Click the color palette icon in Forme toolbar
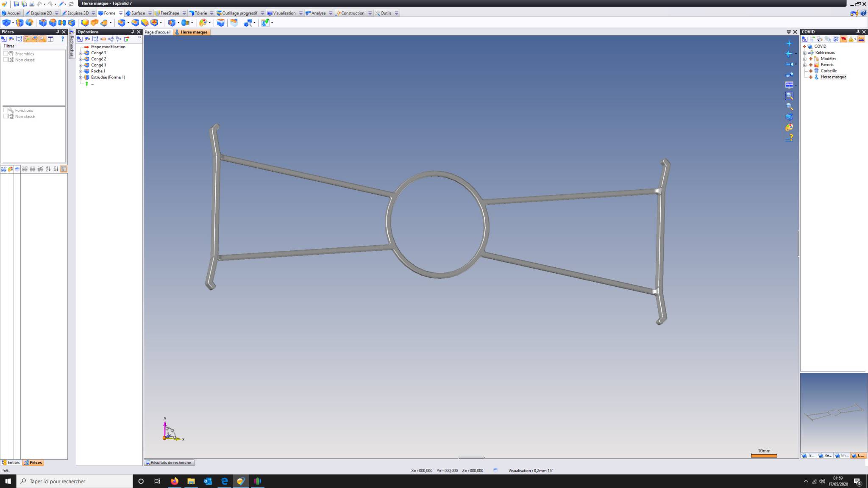The width and height of the screenshot is (868, 488). click(203, 22)
